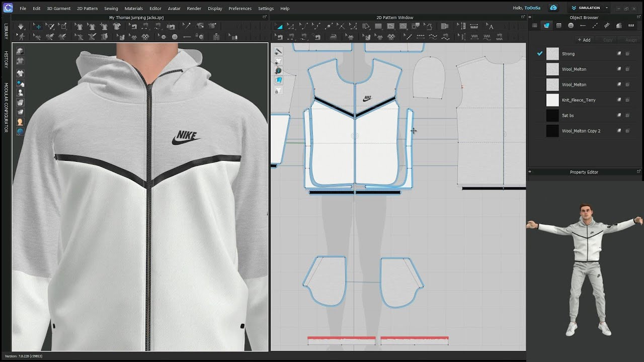
Task: Select the measuring tape ruler icon in 2D toolbar
Action: [x=474, y=26]
